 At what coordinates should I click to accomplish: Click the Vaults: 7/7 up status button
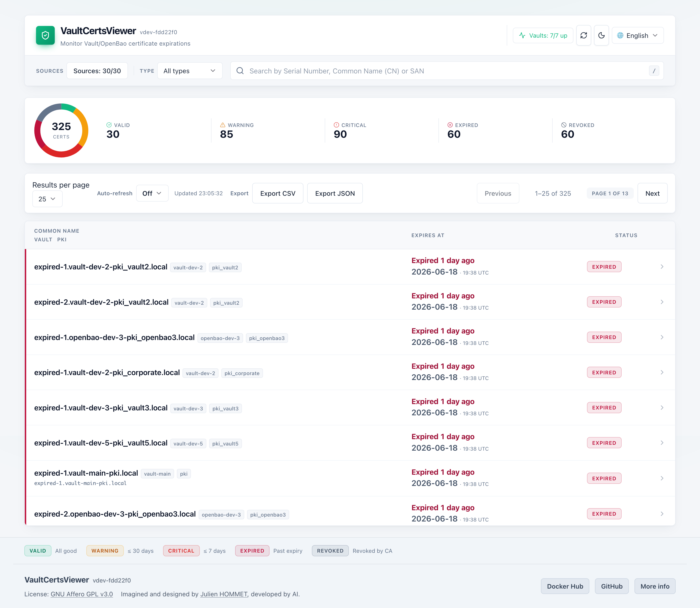coord(543,35)
